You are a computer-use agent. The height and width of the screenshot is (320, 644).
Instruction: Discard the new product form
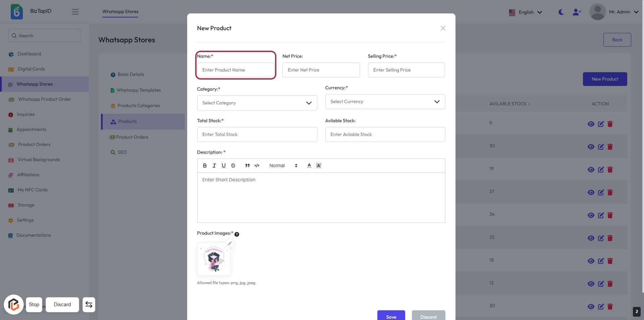(428, 316)
